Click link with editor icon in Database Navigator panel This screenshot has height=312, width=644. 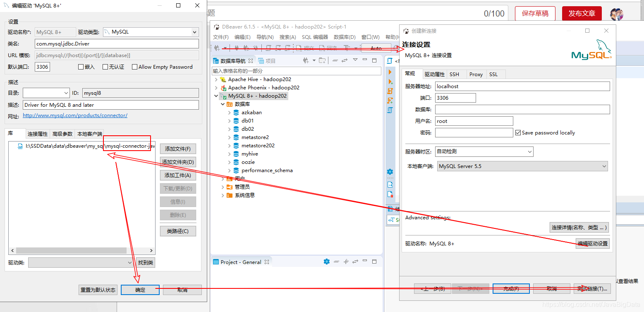pos(344,60)
